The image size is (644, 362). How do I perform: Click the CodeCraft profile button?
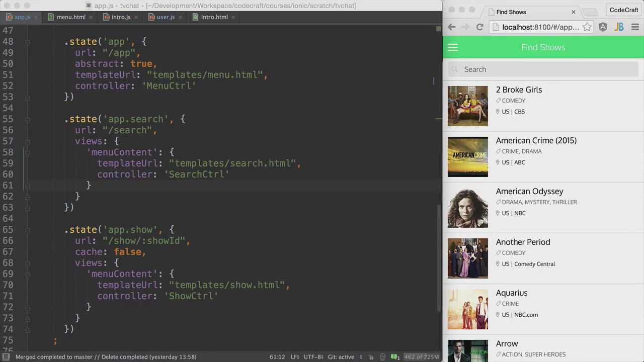[x=624, y=10]
